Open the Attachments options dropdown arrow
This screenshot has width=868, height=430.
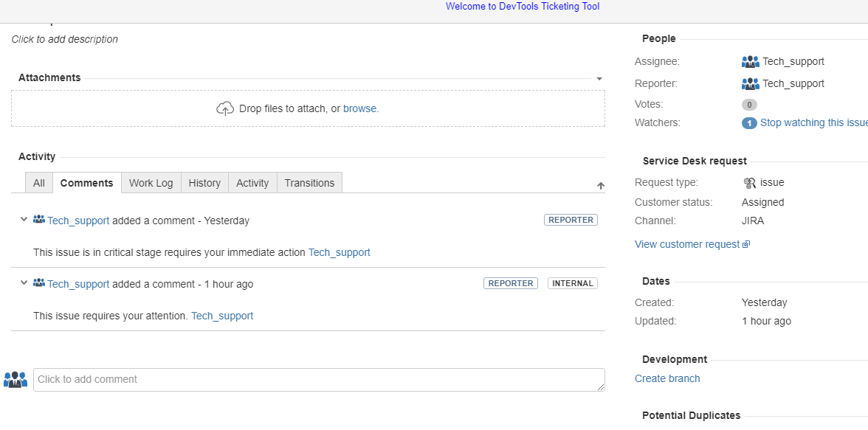coord(599,79)
